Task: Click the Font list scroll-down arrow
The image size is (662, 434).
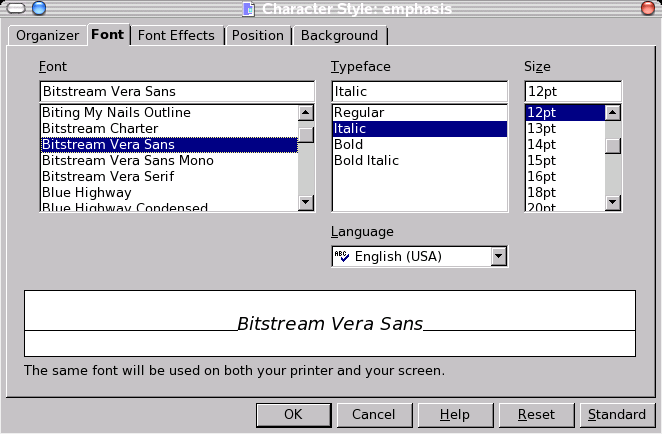Action: pyautogui.click(x=306, y=204)
